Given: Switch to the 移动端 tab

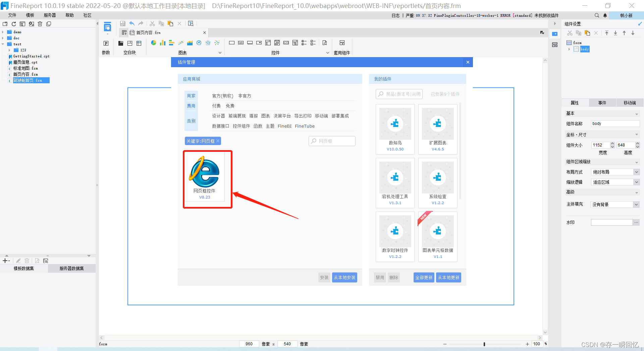Looking at the screenshot, I should [630, 103].
